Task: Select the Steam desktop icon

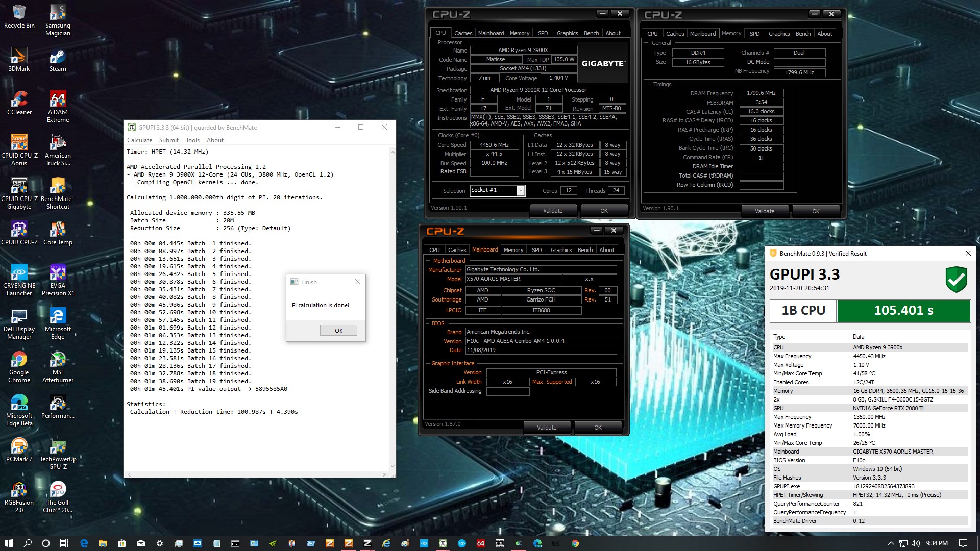Action: click(58, 60)
